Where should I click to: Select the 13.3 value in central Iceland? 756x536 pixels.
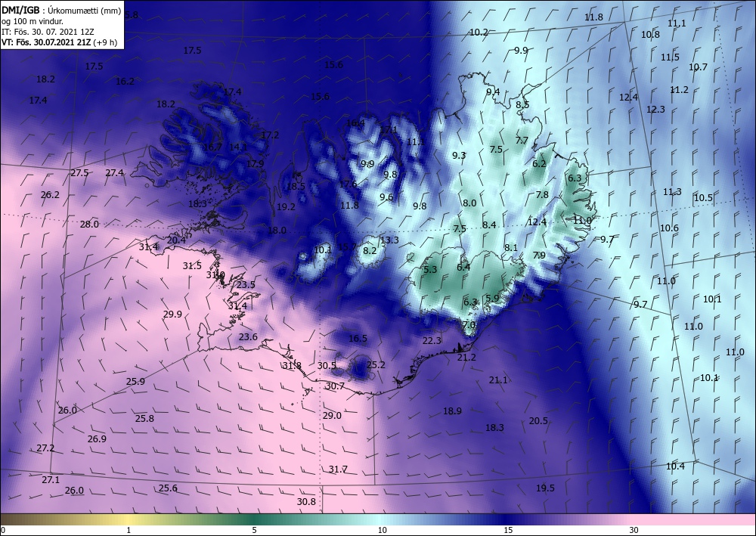click(389, 240)
